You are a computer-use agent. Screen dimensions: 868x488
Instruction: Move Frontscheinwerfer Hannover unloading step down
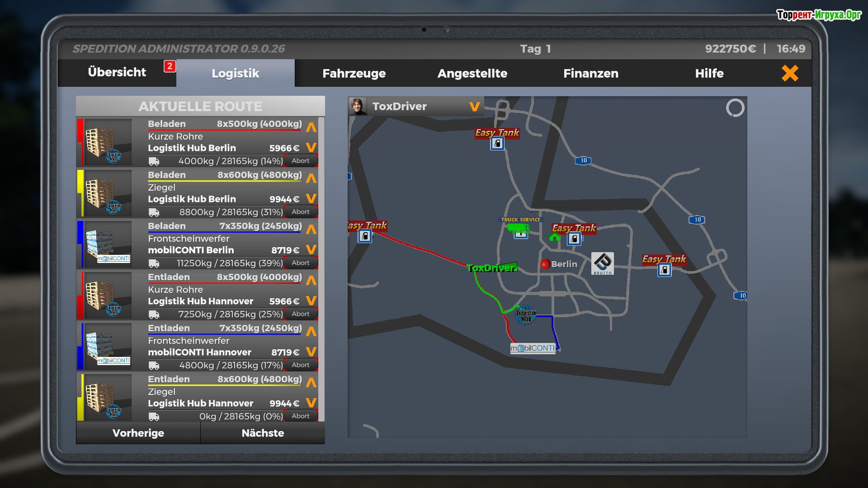tap(311, 352)
